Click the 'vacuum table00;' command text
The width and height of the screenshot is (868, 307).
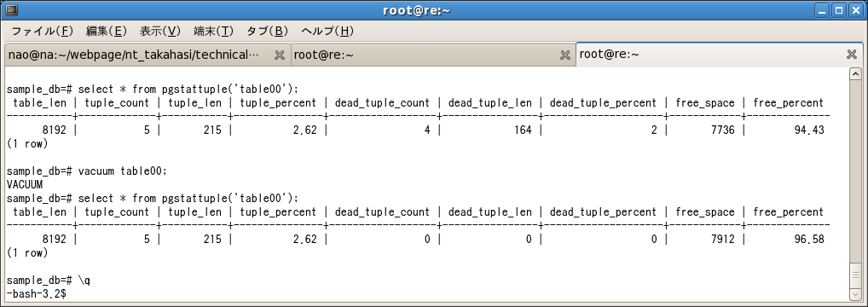tap(122, 171)
